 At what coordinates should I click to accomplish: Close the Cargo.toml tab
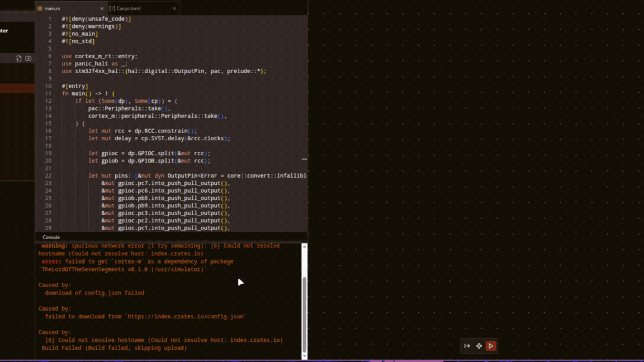[174, 8]
